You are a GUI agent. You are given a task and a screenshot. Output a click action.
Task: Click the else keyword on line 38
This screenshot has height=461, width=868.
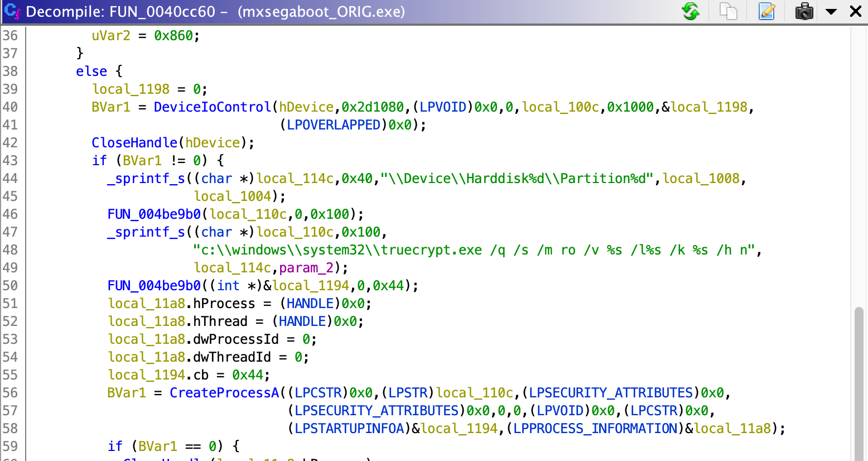point(91,71)
